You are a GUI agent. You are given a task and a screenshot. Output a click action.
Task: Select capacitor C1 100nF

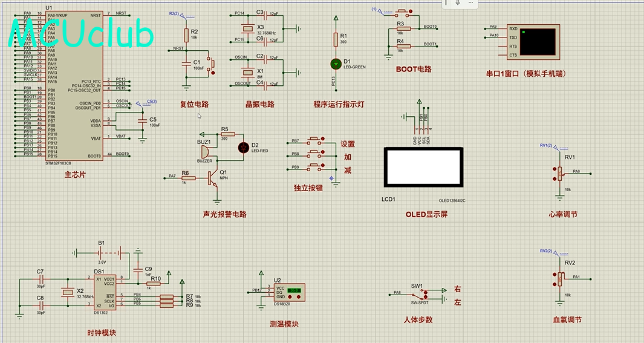pyautogui.click(x=186, y=64)
